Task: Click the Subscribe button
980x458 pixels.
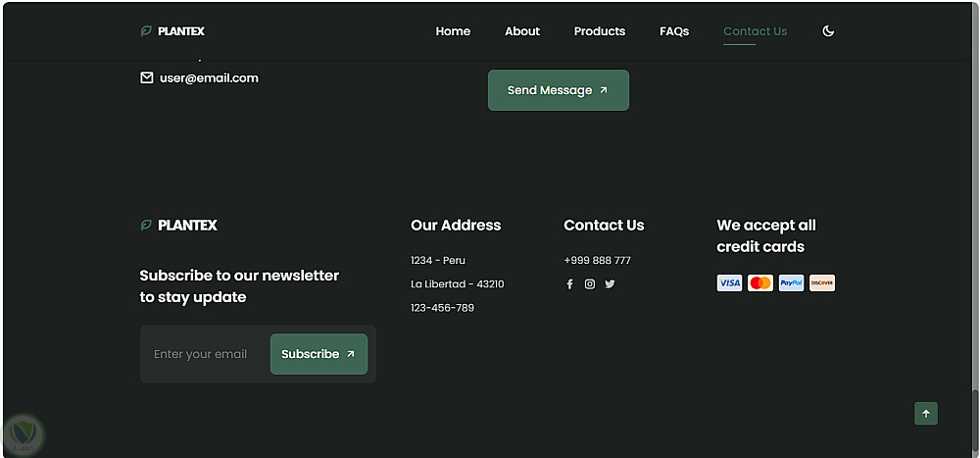Action: [x=318, y=354]
